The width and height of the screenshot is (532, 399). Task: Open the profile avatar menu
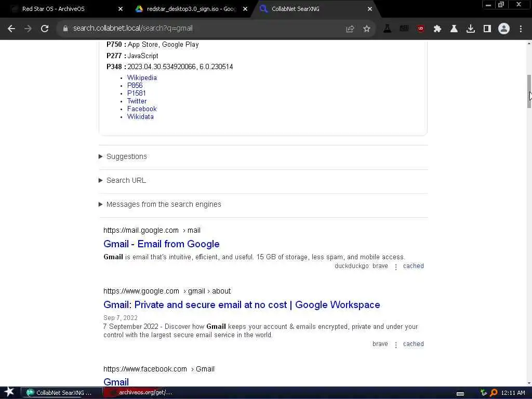click(x=504, y=29)
